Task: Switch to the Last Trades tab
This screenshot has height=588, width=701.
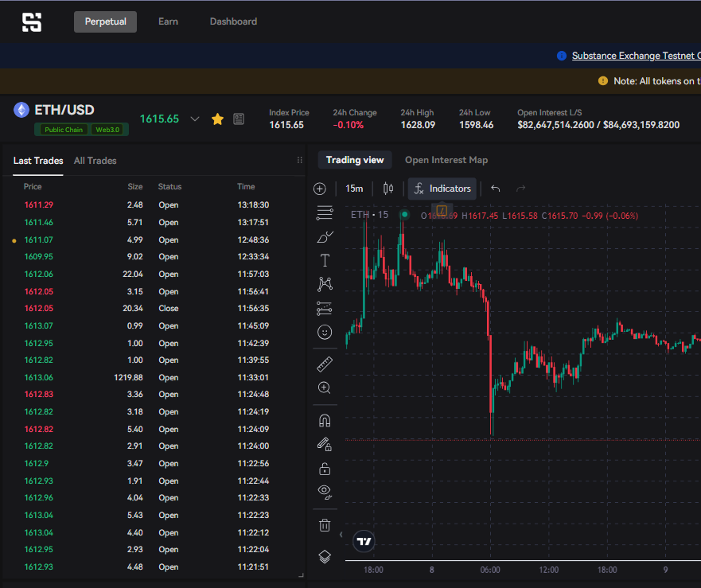Action: pyautogui.click(x=38, y=161)
